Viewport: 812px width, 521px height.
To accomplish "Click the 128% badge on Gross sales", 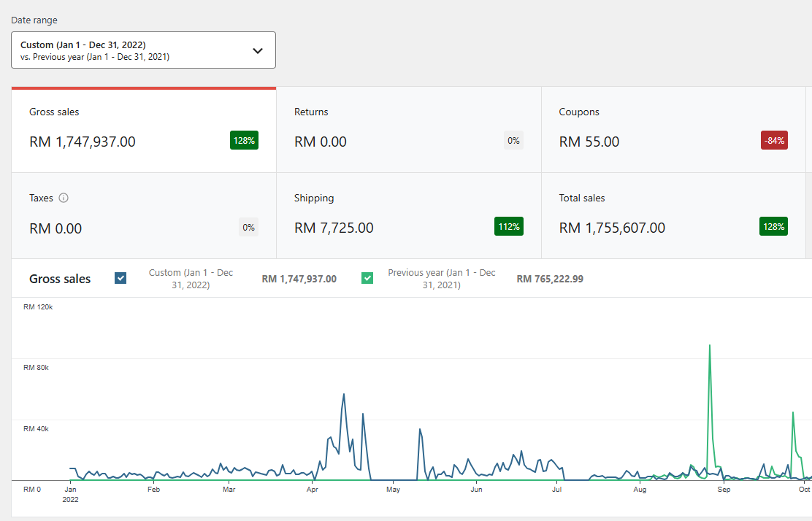I will point(244,140).
